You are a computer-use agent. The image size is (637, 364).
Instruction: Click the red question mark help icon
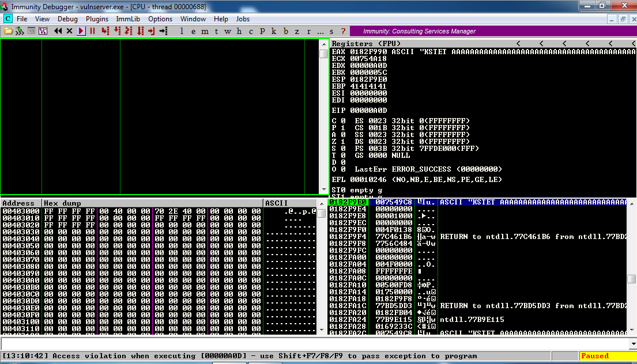[x=344, y=31]
